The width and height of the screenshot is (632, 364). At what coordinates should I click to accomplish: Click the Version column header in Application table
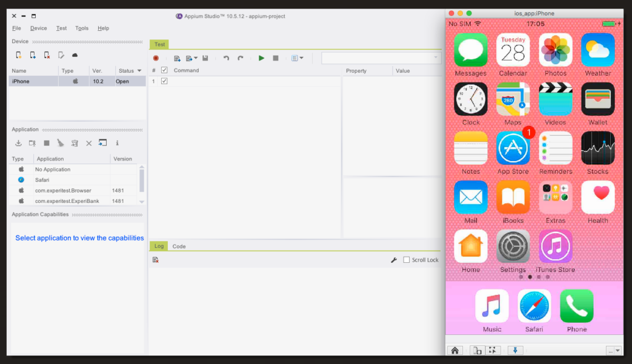coord(123,159)
